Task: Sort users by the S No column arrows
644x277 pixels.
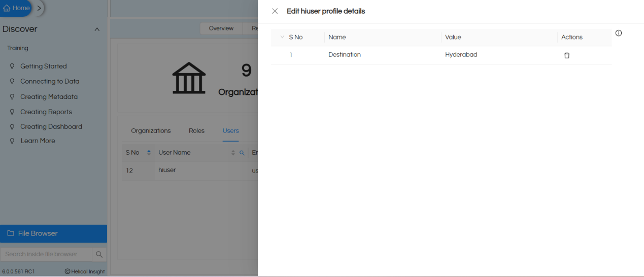Action: pyautogui.click(x=149, y=153)
